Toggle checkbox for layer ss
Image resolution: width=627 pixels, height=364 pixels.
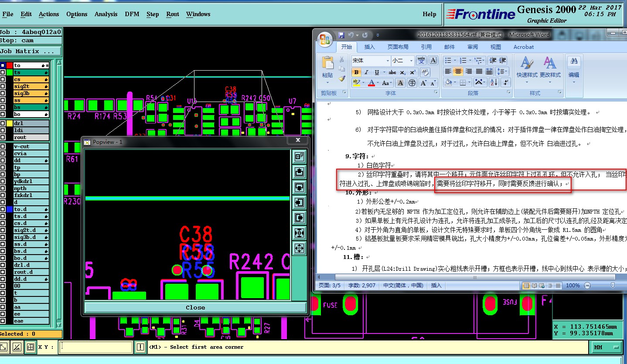click(3, 100)
